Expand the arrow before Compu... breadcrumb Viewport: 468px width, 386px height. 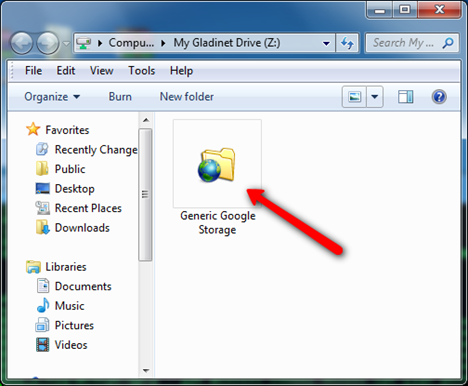click(100, 43)
